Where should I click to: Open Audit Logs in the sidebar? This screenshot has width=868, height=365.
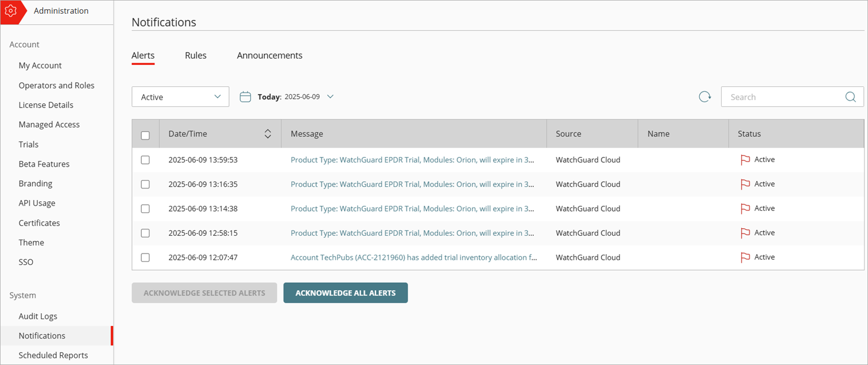coord(38,316)
